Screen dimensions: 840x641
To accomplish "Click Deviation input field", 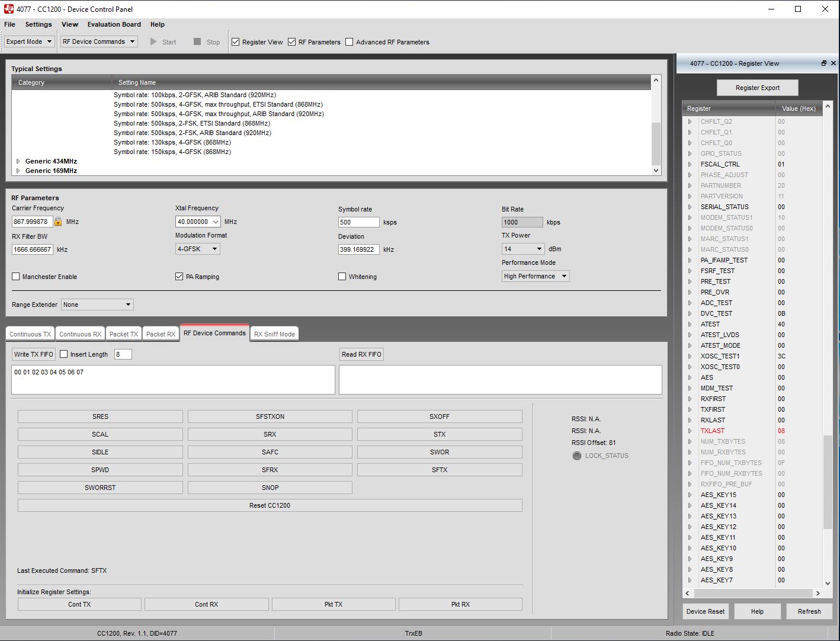I will click(x=358, y=249).
